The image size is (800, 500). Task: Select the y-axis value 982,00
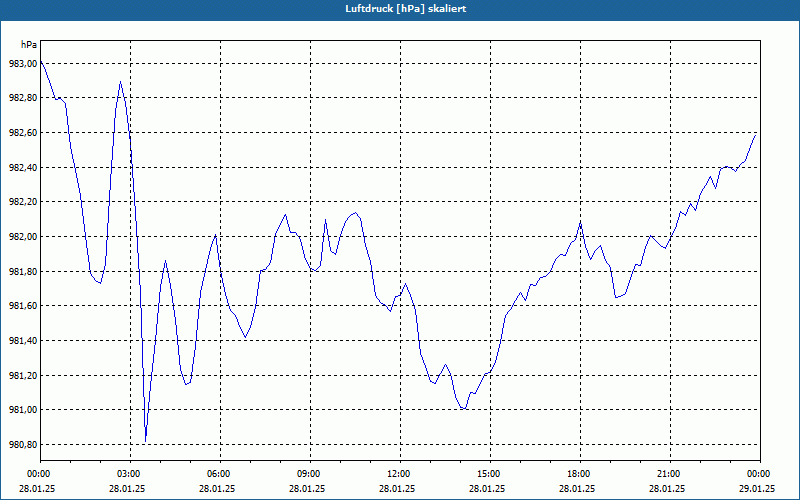[22, 237]
